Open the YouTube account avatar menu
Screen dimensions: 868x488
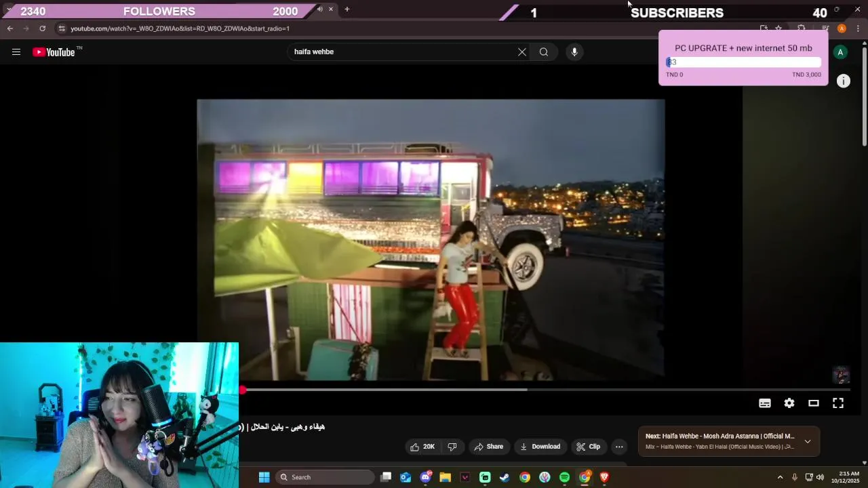pyautogui.click(x=840, y=52)
